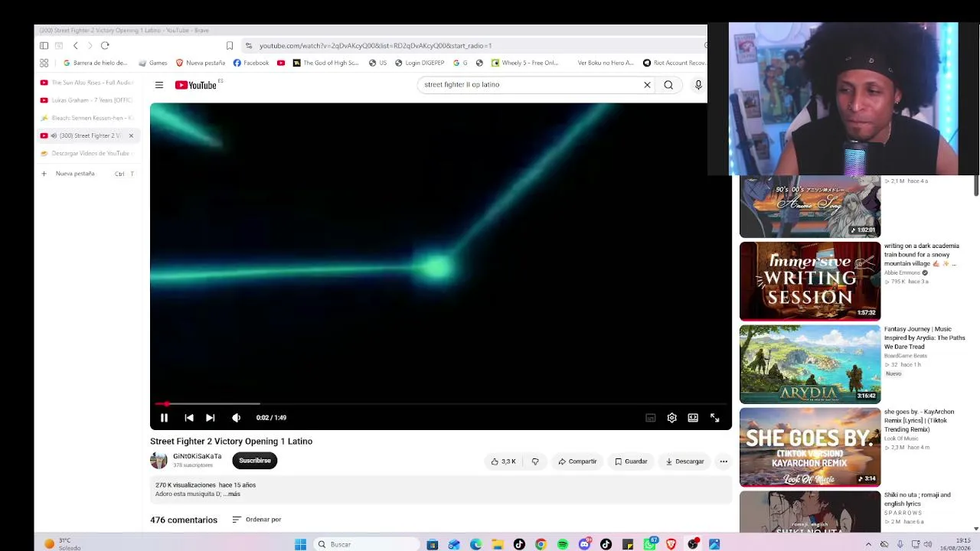Open the Windows Start menu

(x=300, y=544)
